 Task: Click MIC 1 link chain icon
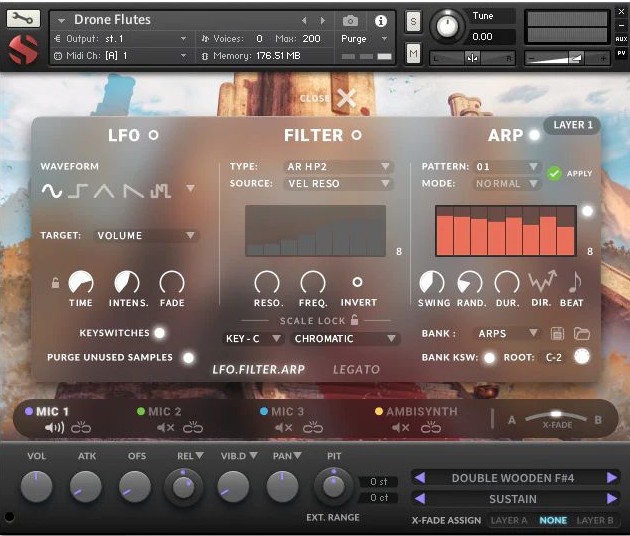coord(81,427)
